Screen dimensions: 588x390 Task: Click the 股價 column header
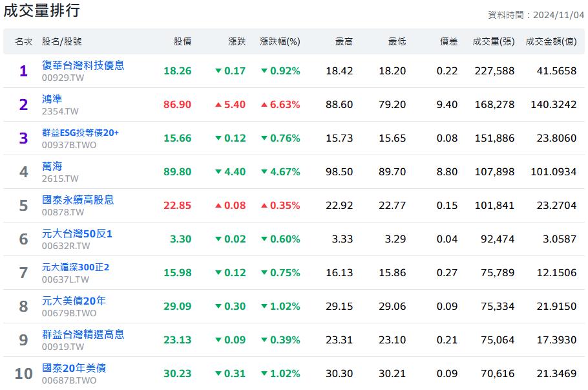click(183, 41)
